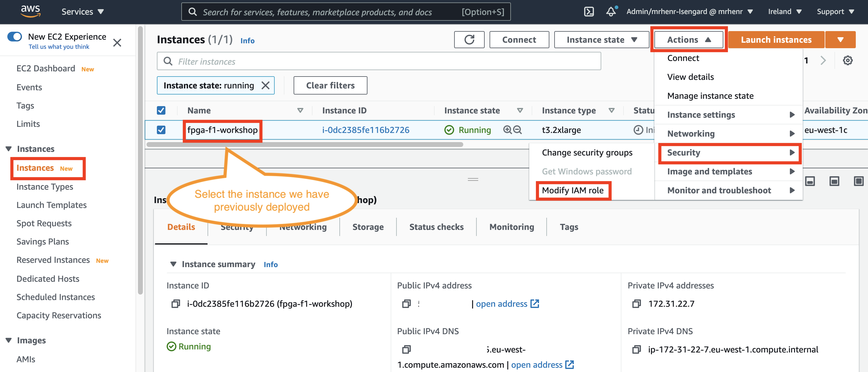Viewport: 868px width, 372px height.
Task: Toggle the select-all instances checkbox
Action: pyautogui.click(x=161, y=110)
